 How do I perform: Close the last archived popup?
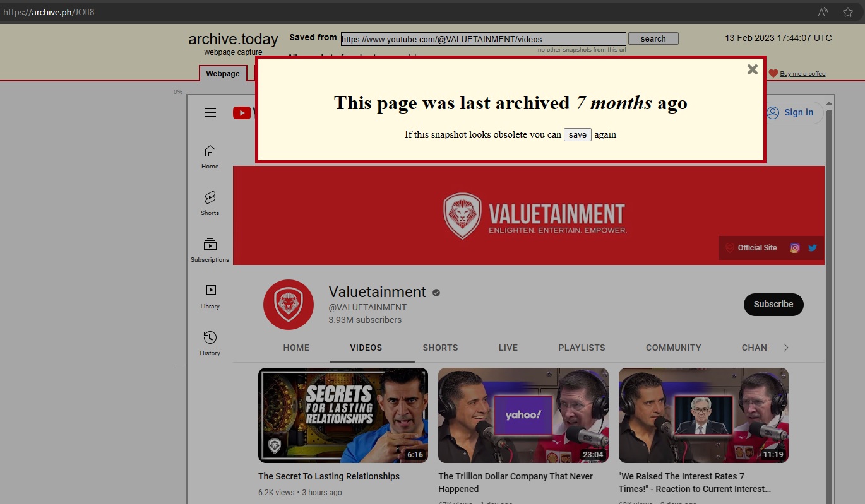[752, 69]
